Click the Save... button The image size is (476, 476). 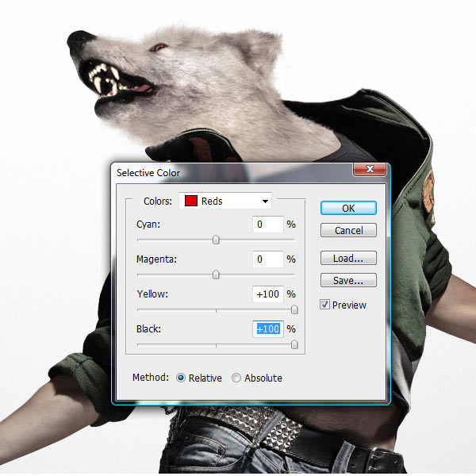(x=348, y=280)
